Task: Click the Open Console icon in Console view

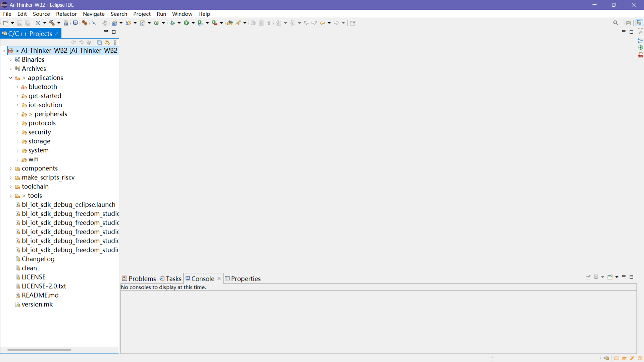Action: 610,277
